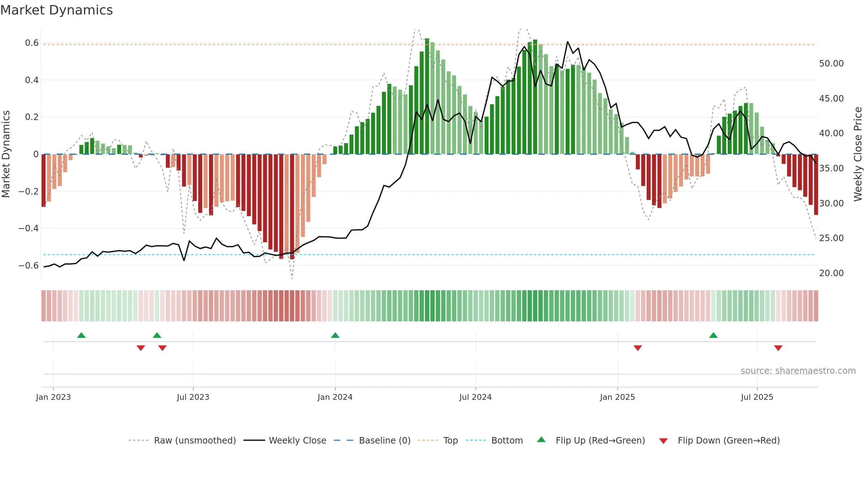
Task: Hide the Top threshold legend entry
Action: click(438, 440)
